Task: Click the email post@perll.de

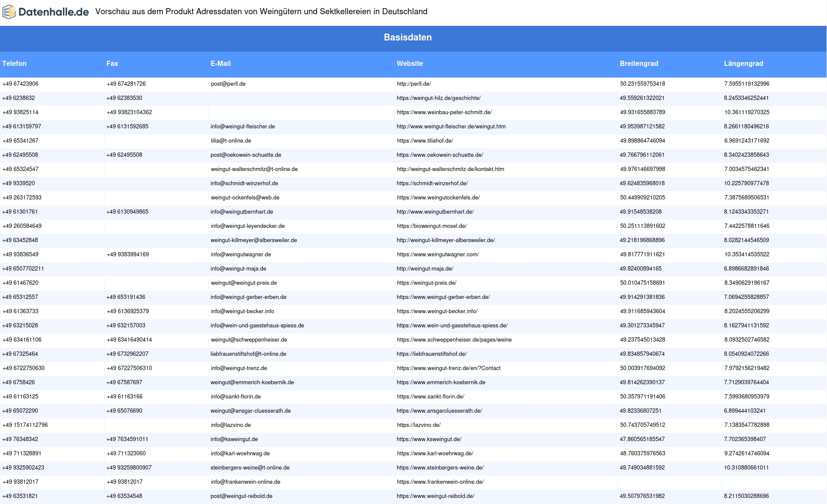Action: pos(228,84)
